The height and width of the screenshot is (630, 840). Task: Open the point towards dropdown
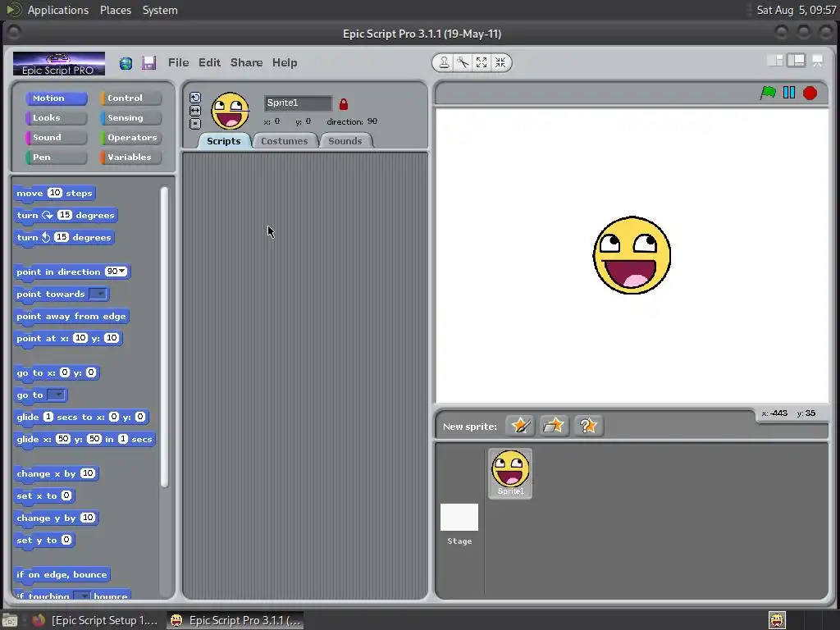tap(98, 294)
